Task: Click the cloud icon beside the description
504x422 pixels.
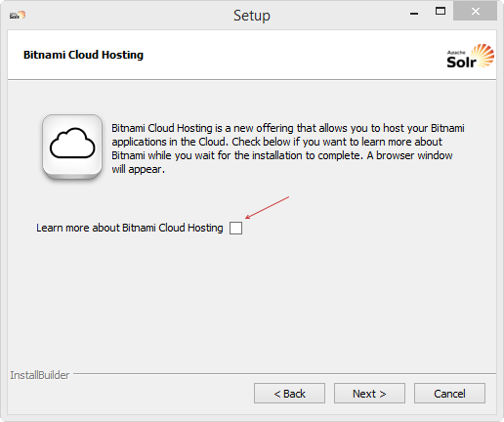Action: [72, 147]
